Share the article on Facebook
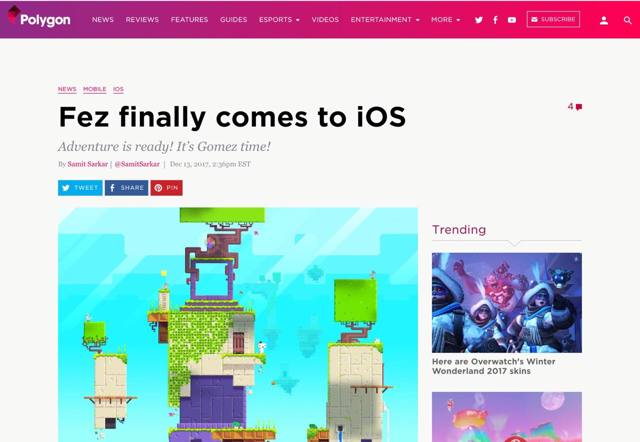The width and height of the screenshot is (640, 442). click(127, 188)
